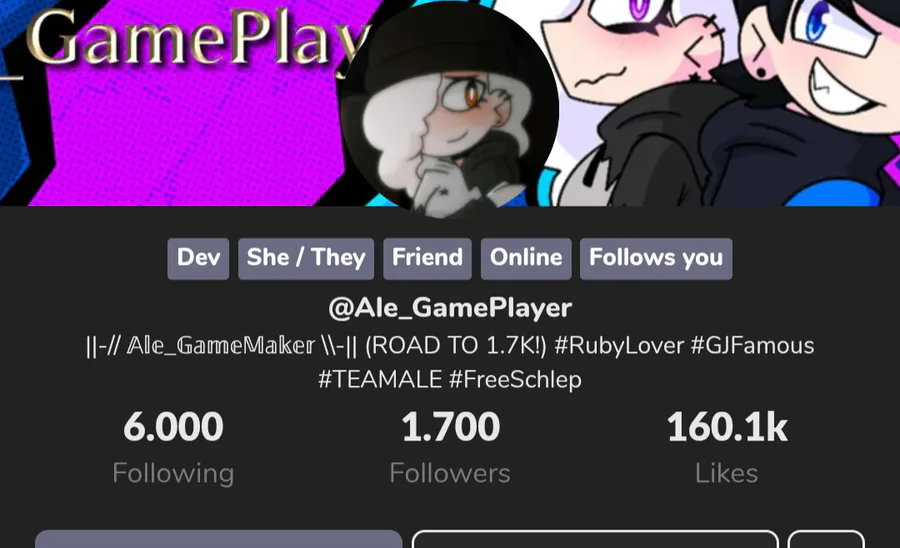Select the Follows you badge
The width and height of the screenshot is (900, 548).
pos(656,259)
